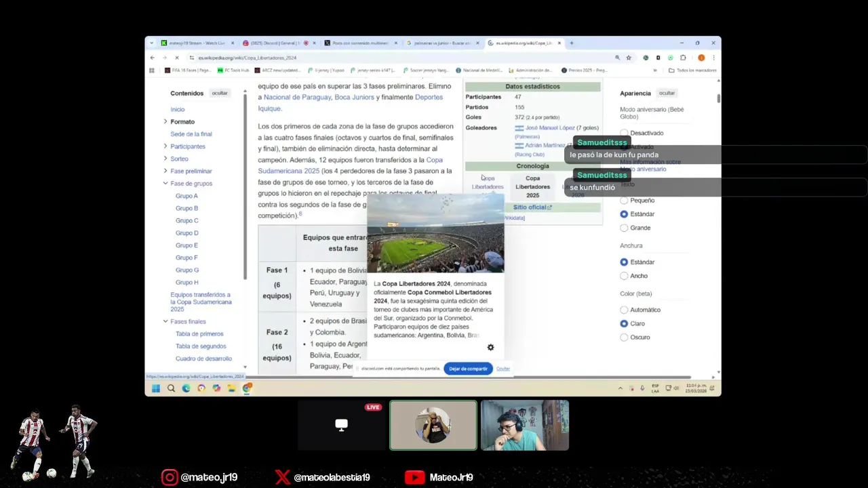Viewport: 868px width, 488px height.
Task: Open the FIFA 16 Faces bookmark
Action: point(188,70)
